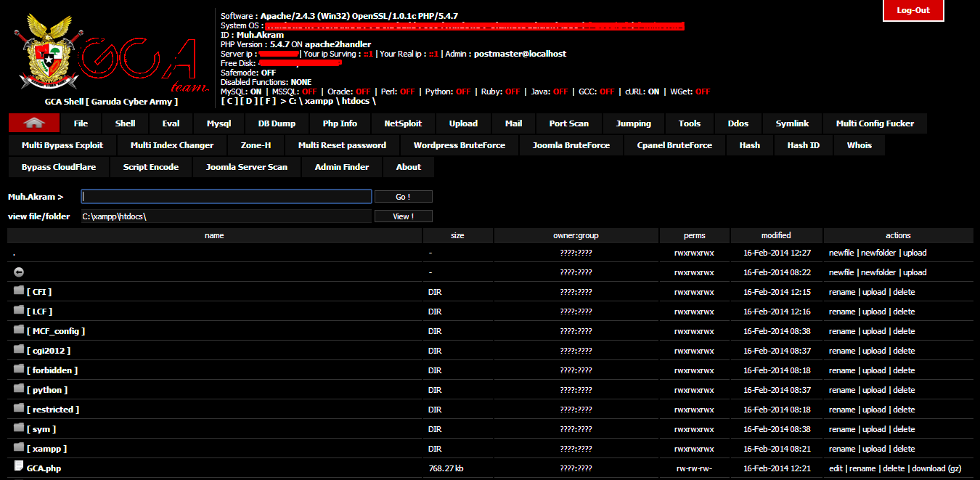The width and height of the screenshot is (980, 480).
Task: Open the Zone-H menu item
Action: [256, 145]
